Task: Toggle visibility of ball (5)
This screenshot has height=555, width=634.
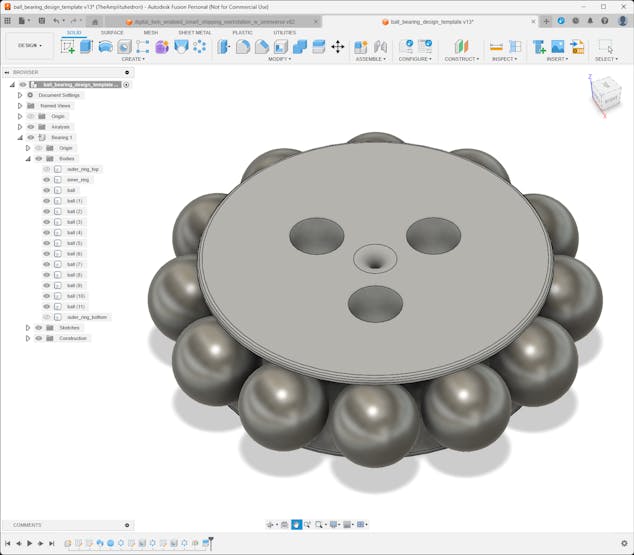Action: [x=46, y=243]
